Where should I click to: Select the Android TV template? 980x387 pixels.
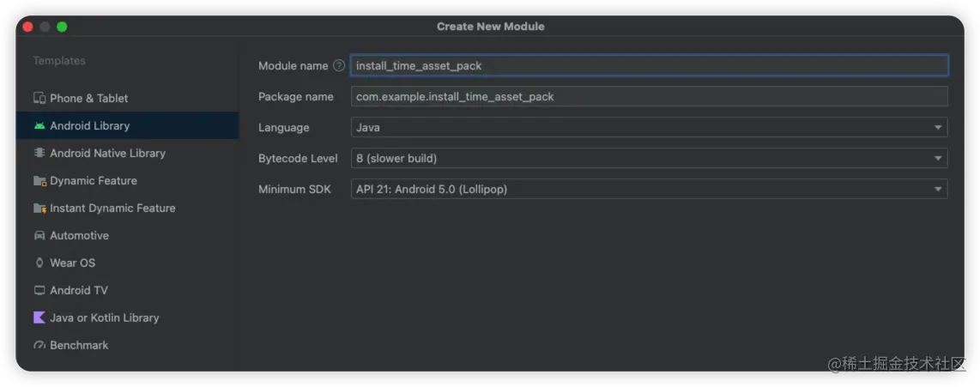128,291
